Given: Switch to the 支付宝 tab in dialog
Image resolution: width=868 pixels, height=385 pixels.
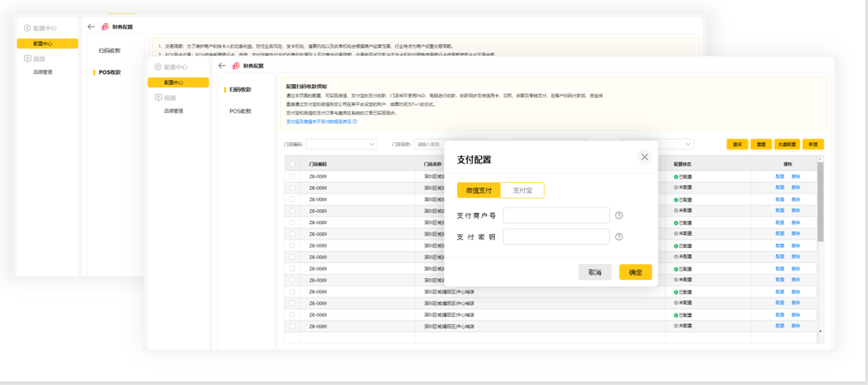Looking at the screenshot, I should 522,190.
